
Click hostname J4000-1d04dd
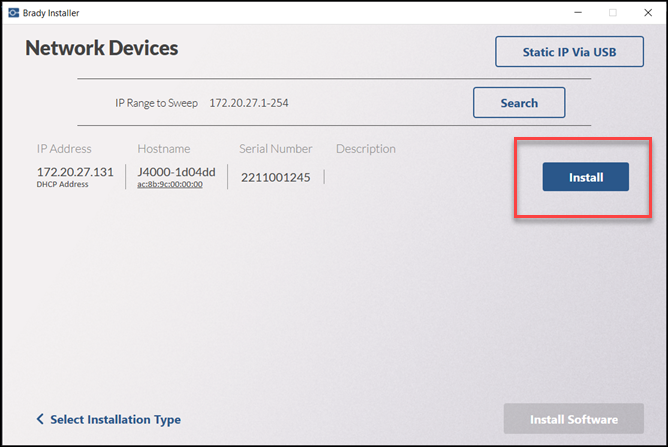pos(175,171)
